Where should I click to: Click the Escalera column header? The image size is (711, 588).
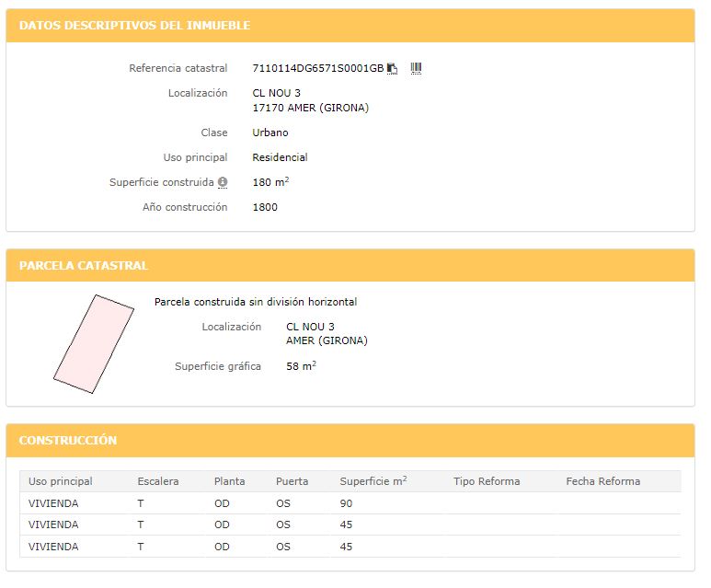pos(158,481)
